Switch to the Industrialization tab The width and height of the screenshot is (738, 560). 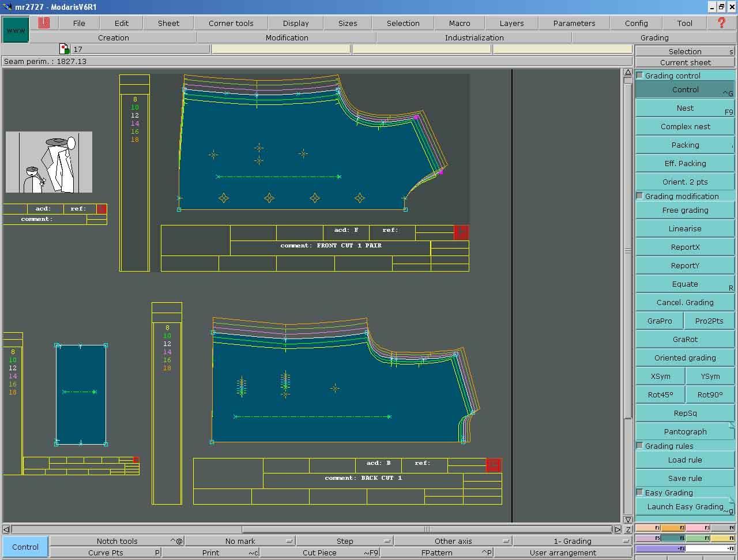click(x=474, y=37)
